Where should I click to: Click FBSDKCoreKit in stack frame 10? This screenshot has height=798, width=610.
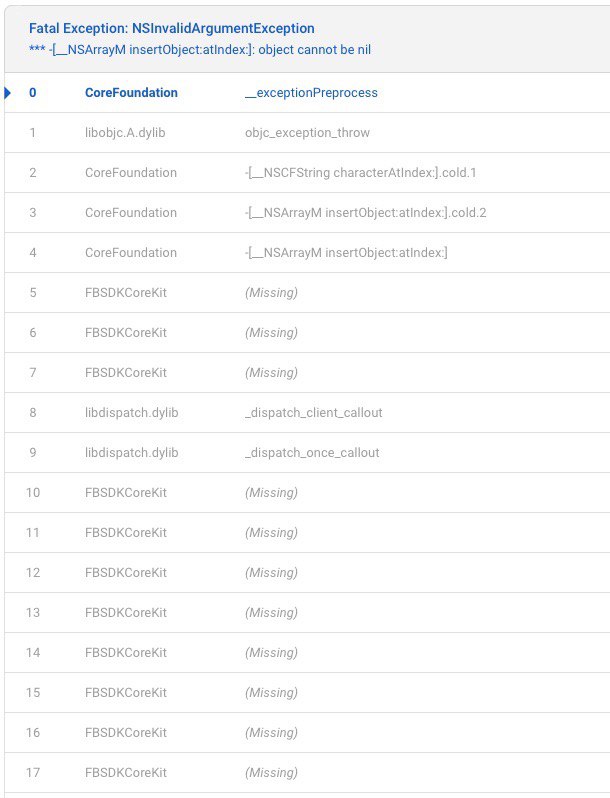point(126,493)
